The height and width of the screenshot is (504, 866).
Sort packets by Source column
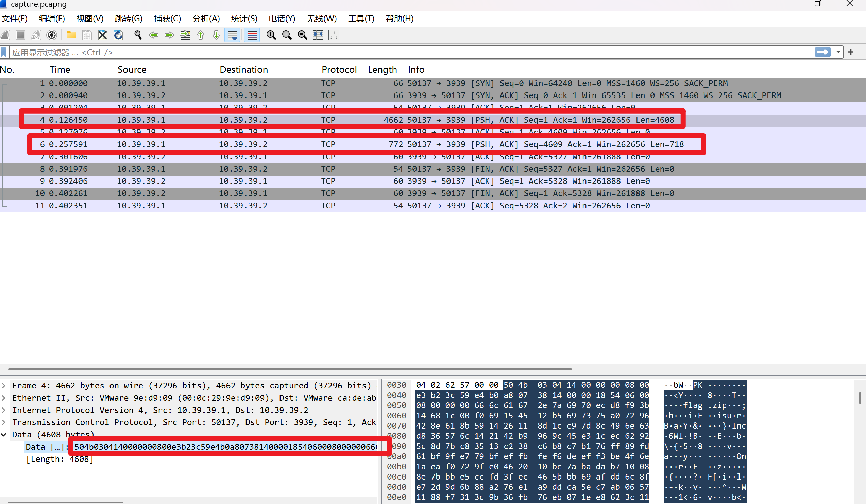[166, 69]
